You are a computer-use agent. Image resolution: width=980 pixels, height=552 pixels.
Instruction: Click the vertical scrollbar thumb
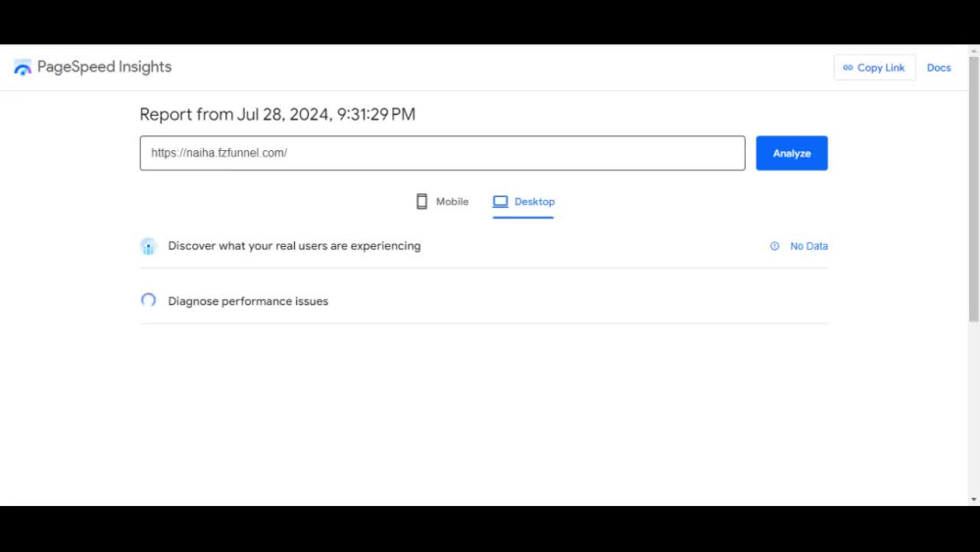(x=974, y=189)
